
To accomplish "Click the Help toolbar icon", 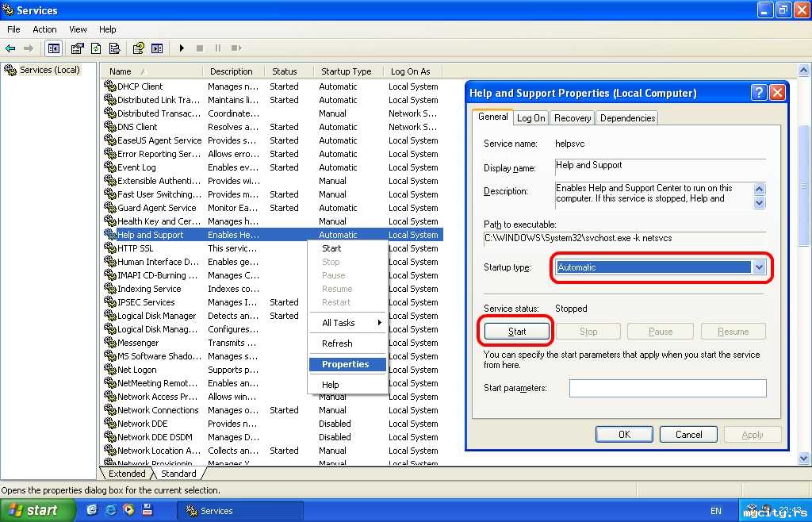I will pyautogui.click(x=139, y=48).
